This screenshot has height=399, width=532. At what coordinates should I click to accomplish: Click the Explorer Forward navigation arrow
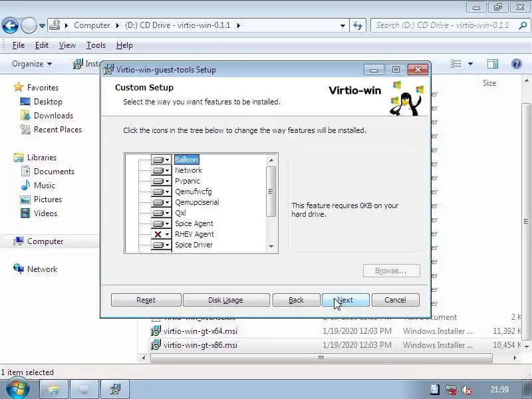coord(29,25)
